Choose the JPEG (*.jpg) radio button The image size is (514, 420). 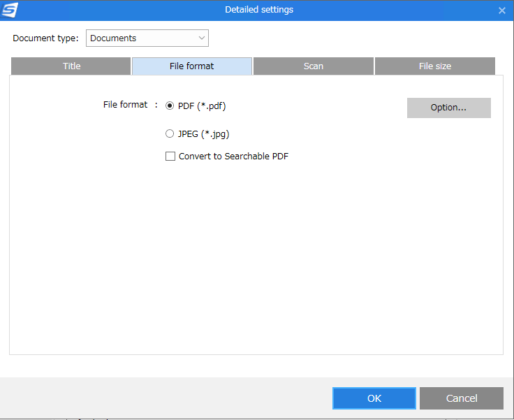click(170, 133)
